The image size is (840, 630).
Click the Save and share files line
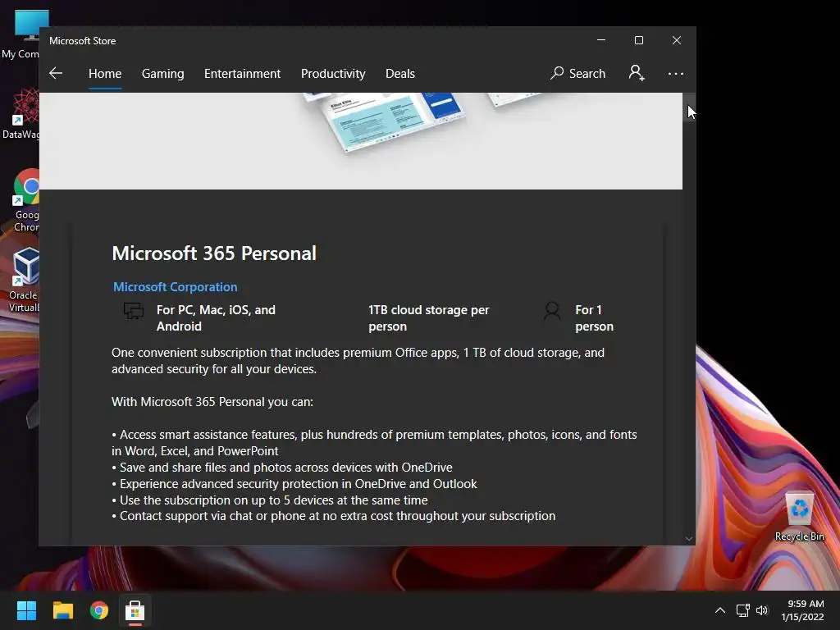coord(282,467)
